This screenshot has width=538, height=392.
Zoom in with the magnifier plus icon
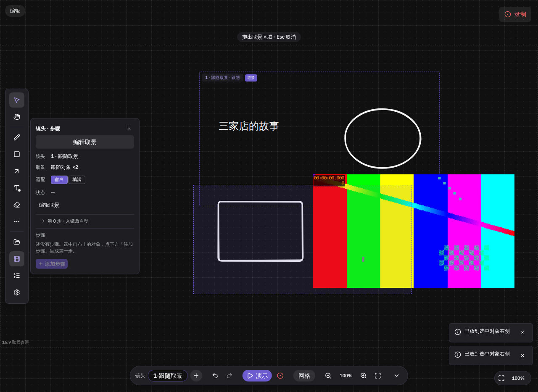coord(364,376)
